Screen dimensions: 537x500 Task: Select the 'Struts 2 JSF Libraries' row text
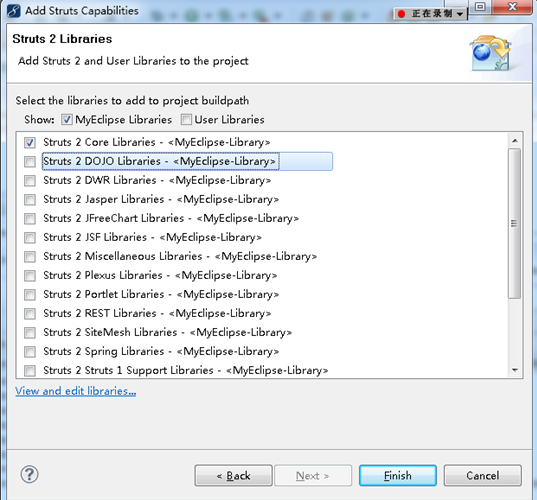[152, 237]
